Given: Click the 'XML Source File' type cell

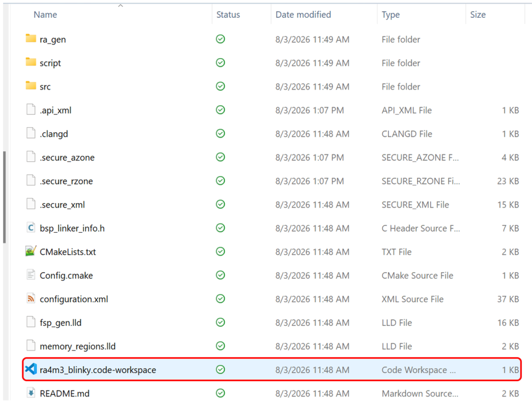Looking at the screenshot, I should tap(413, 299).
